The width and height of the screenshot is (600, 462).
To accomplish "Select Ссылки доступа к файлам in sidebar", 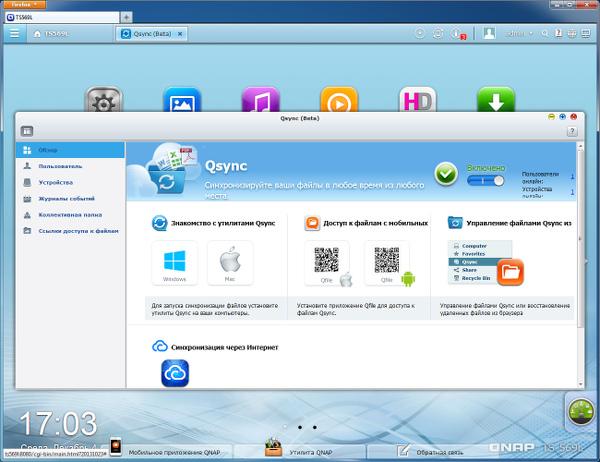I will pos(70,231).
